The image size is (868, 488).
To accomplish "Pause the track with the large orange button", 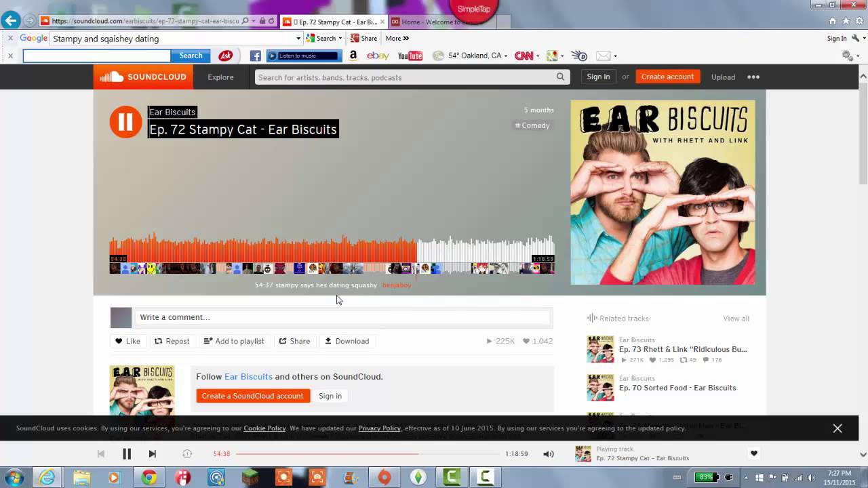I will coord(125,122).
